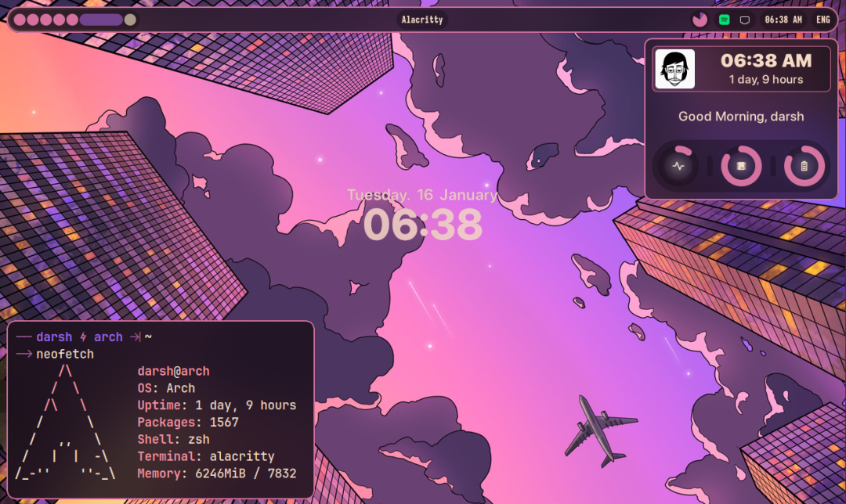This screenshot has height=504, width=846.
Task: Click the active elongated workspace pill
Action: tap(101, 20)
